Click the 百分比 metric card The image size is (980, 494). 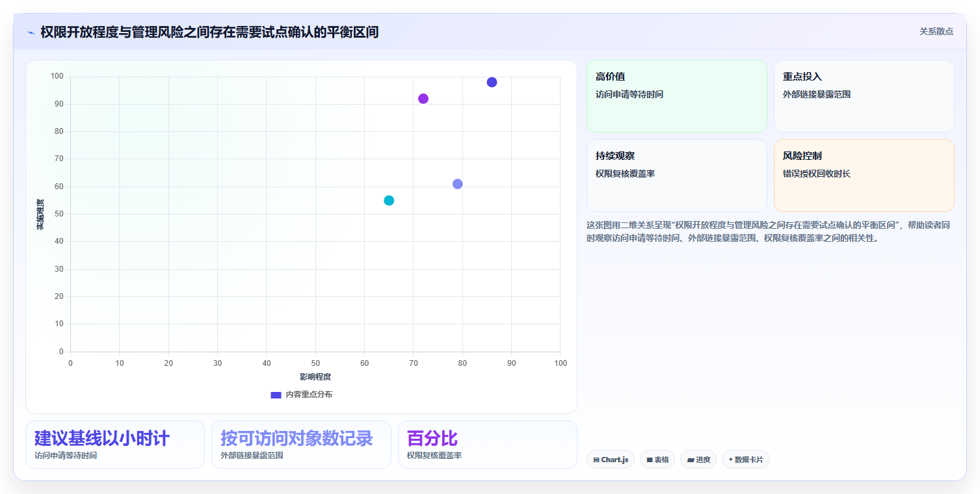488,445
